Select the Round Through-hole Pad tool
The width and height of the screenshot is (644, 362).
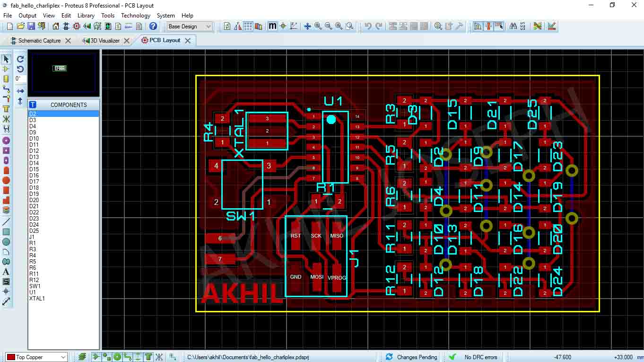tap(6, 141)
